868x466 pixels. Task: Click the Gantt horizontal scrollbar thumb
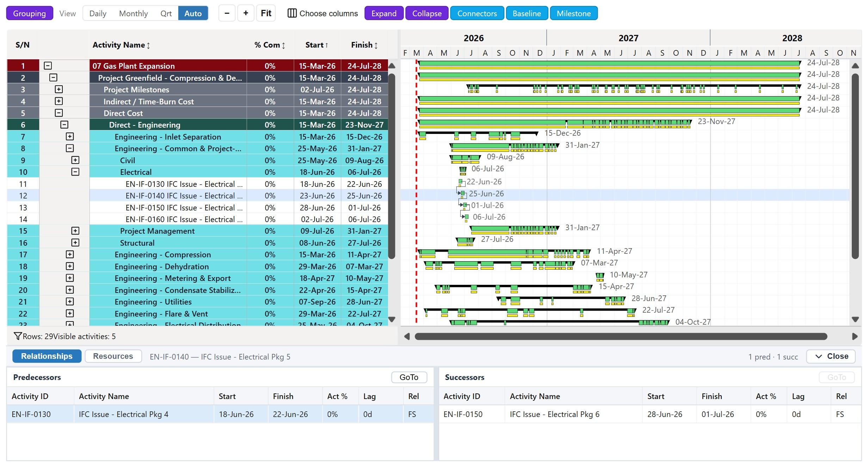coord(621,336)
